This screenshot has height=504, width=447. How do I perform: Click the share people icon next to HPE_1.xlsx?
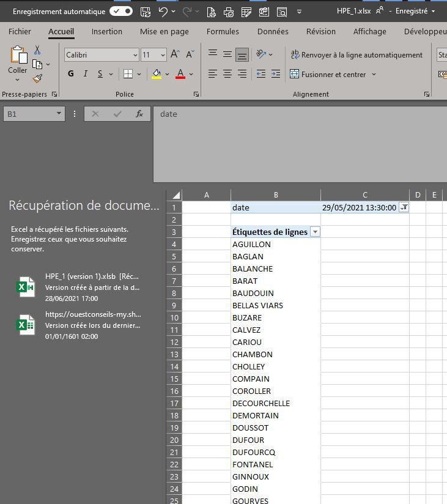pos(380,10)
